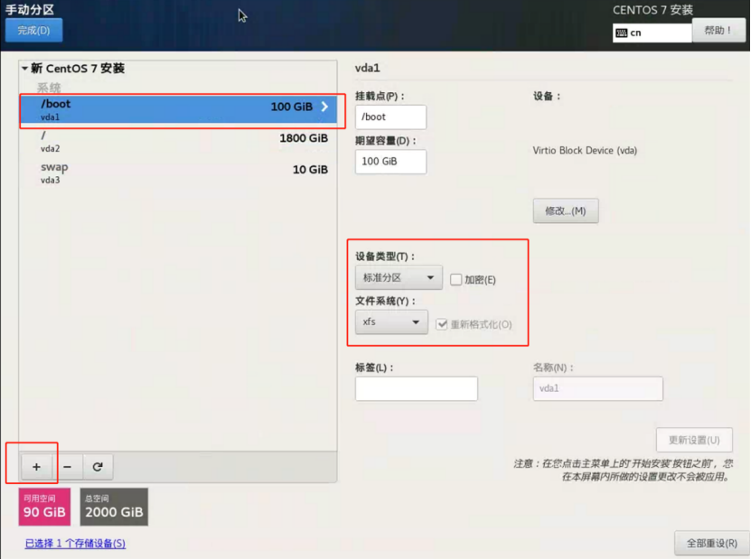Click the 全部重设(R) reset all button

pos(712,543)
